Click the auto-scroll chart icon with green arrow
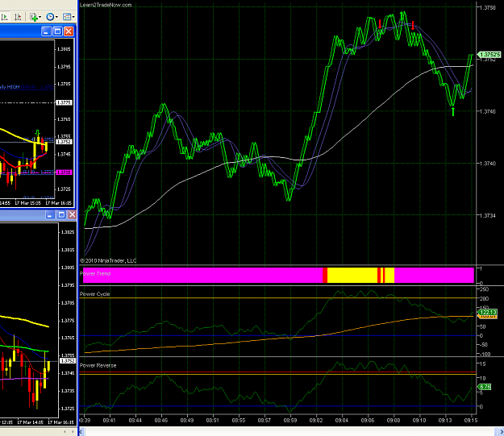The height and width of the screenshot is (436, 504). (x=4, y=17)
